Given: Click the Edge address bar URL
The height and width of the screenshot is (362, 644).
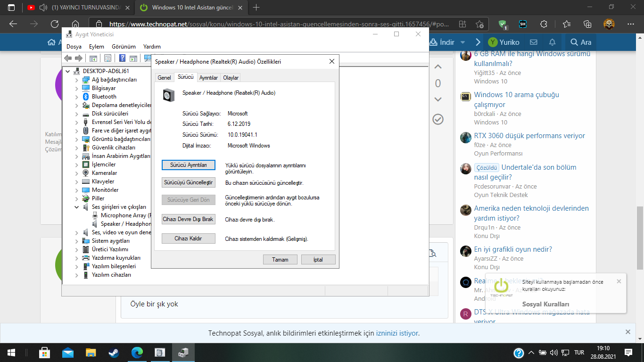Looking at the screenshot, I should click(278, 24).
